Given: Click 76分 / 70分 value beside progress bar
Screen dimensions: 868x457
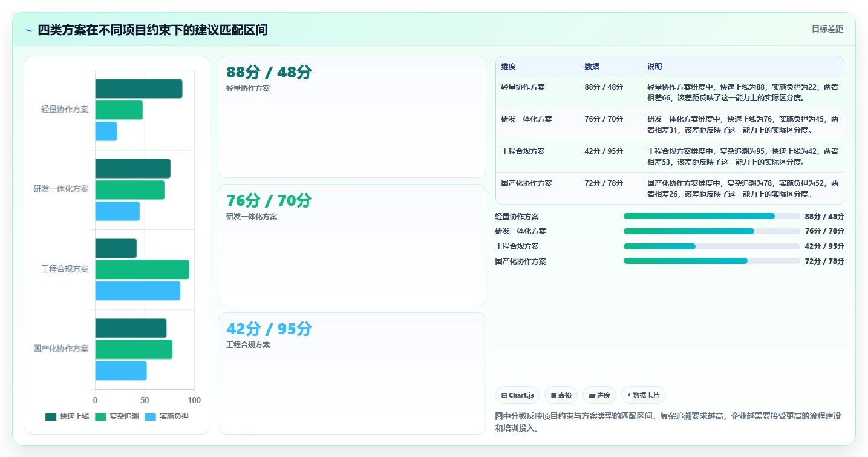Looking at the screenshot, I should [824, 231].
